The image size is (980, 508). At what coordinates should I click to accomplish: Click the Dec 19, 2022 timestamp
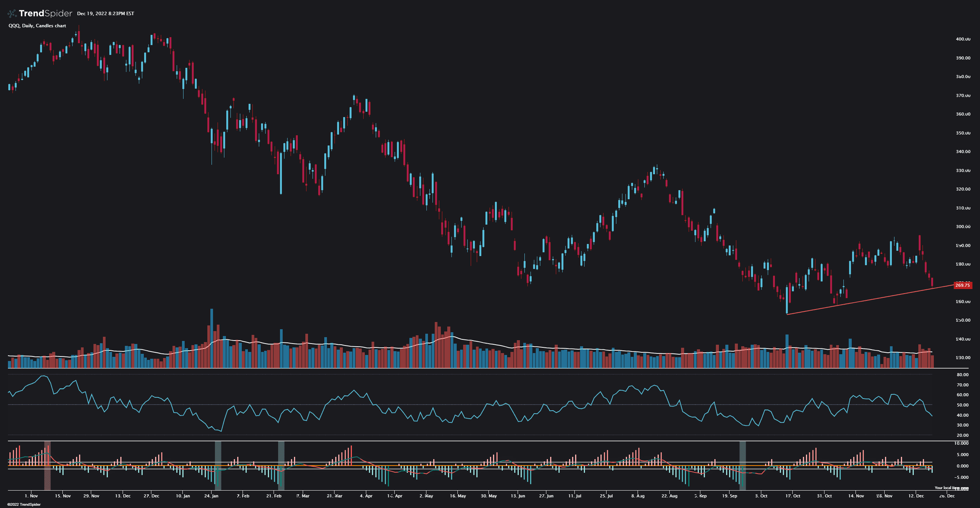[106, 14]
